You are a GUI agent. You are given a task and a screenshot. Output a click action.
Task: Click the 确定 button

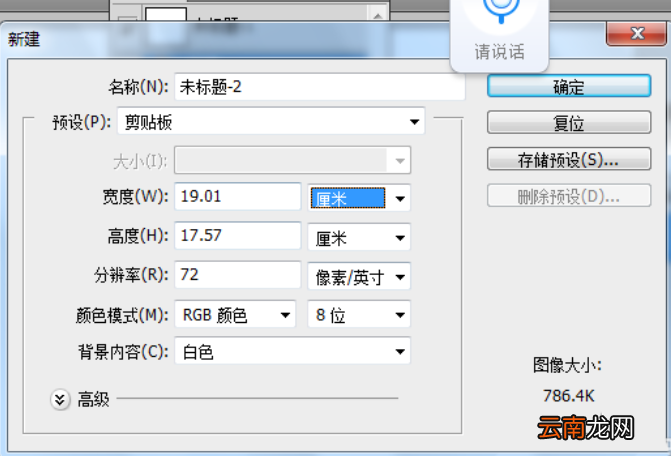pos(569,86)
